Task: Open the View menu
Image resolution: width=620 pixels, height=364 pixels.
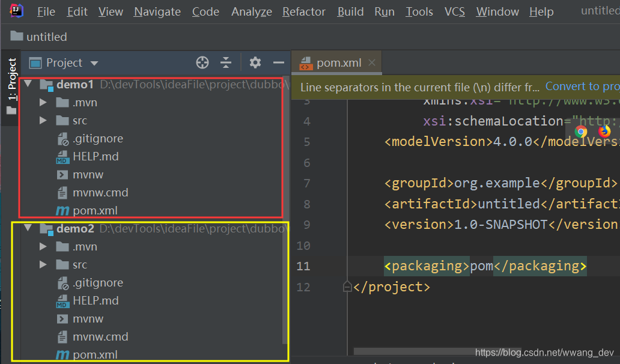Action: [111, 12]
